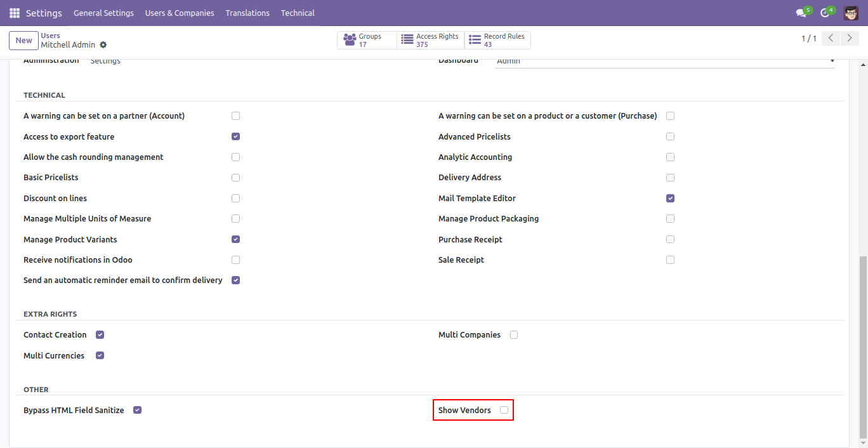Enable Advanced Pricelists checkbox
The width and height of the screenshot is (868, 448).
tap(671, 136)
